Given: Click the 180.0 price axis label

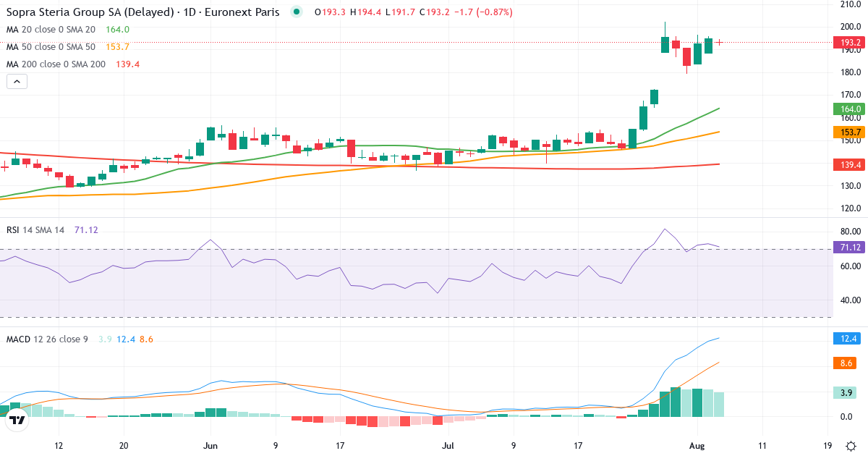Looking at the screenshot, I should click(x=849, y=72).
